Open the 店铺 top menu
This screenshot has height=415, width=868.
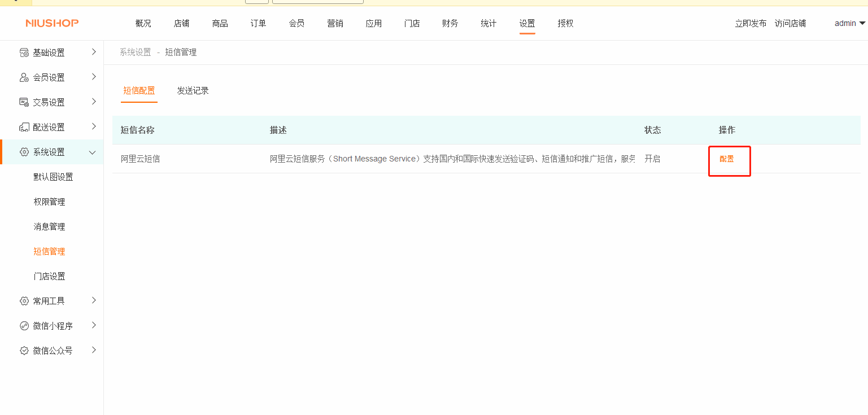[182, 24]
